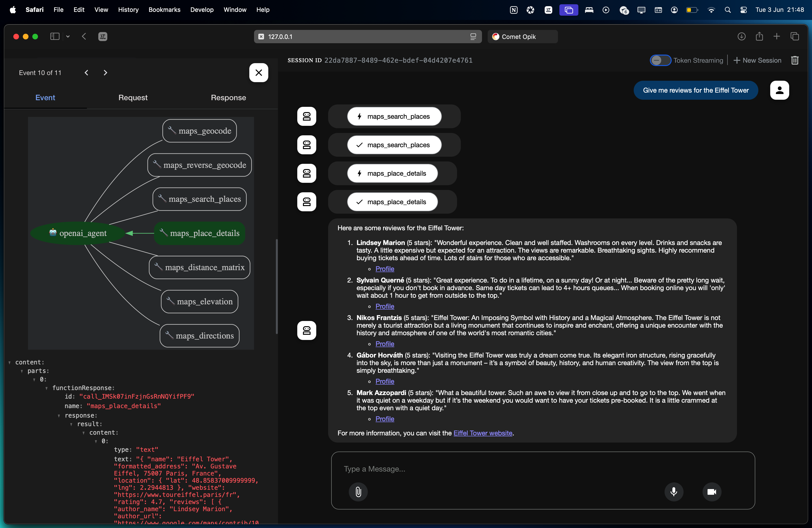
Task: Click the maps_place_details graph node
Action: pyautogui.click(x=200, y=233)
